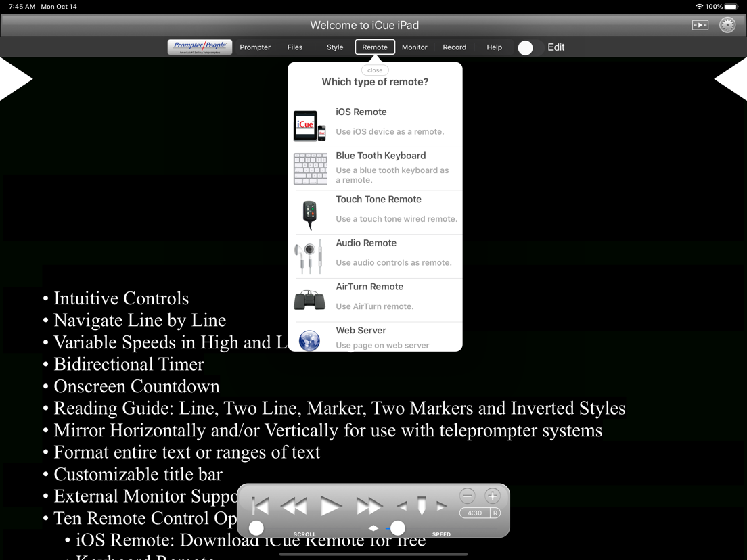Click the left reading guide arrow
Screen dimensions: 747x560
[x=16, y=79]
